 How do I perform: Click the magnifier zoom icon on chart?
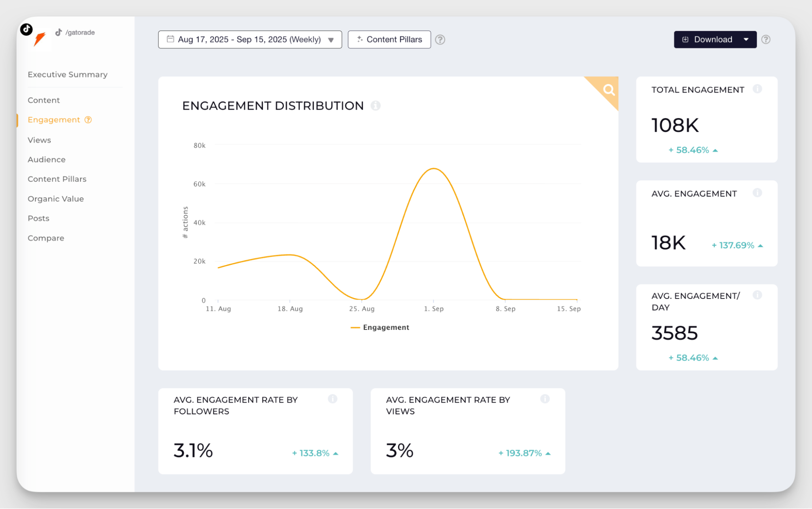click(608, 89)
